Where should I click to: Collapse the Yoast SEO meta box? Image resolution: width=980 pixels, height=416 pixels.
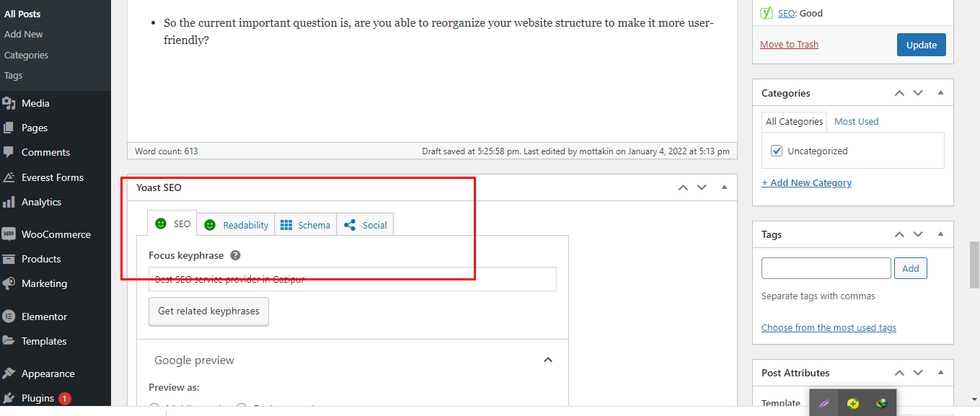coord(724,187)
